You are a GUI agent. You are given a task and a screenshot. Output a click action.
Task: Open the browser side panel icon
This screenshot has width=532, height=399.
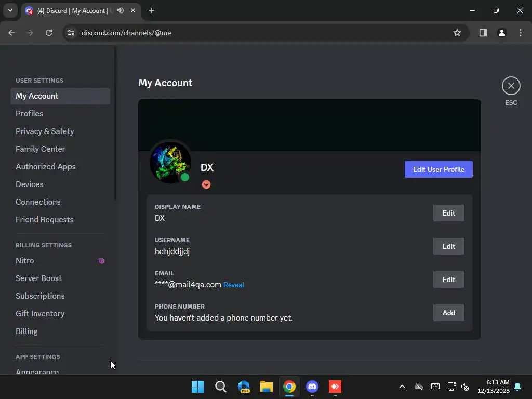coord(483,33)
